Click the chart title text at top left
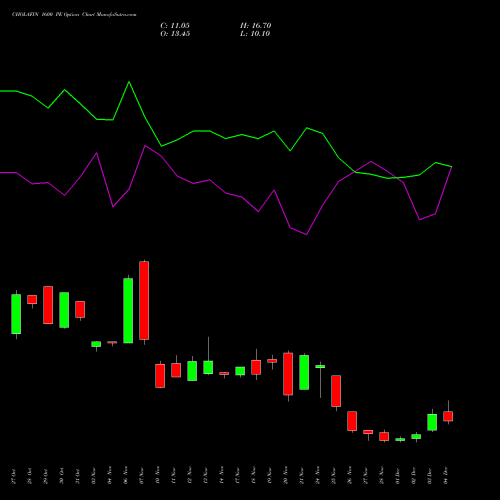Screen dimensions: 500x500 pos(74,15)
